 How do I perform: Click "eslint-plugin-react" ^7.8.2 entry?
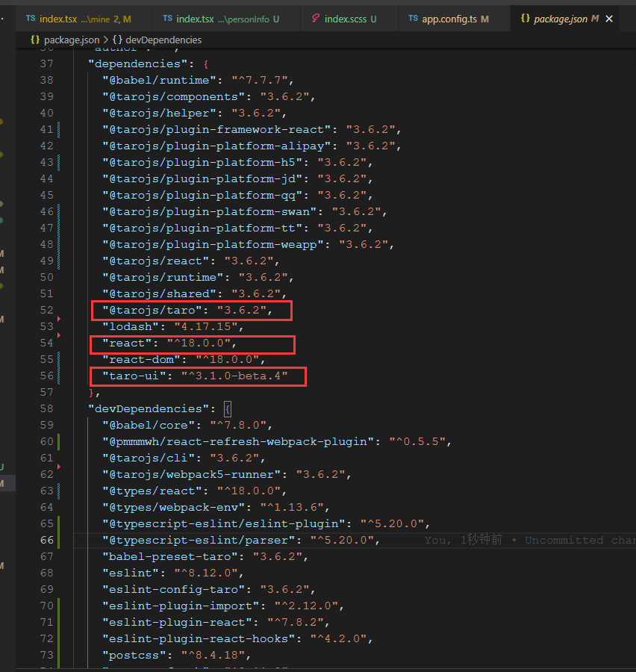(x=216, y=622)
